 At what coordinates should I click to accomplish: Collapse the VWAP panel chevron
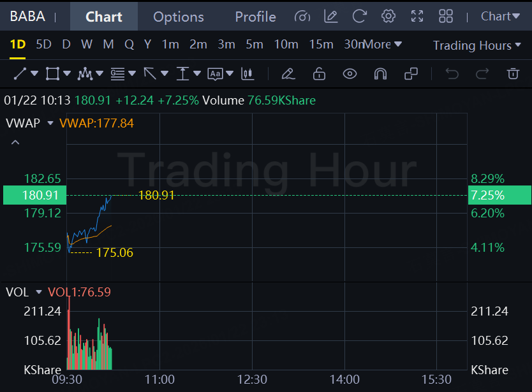click(x=15, y=142)
